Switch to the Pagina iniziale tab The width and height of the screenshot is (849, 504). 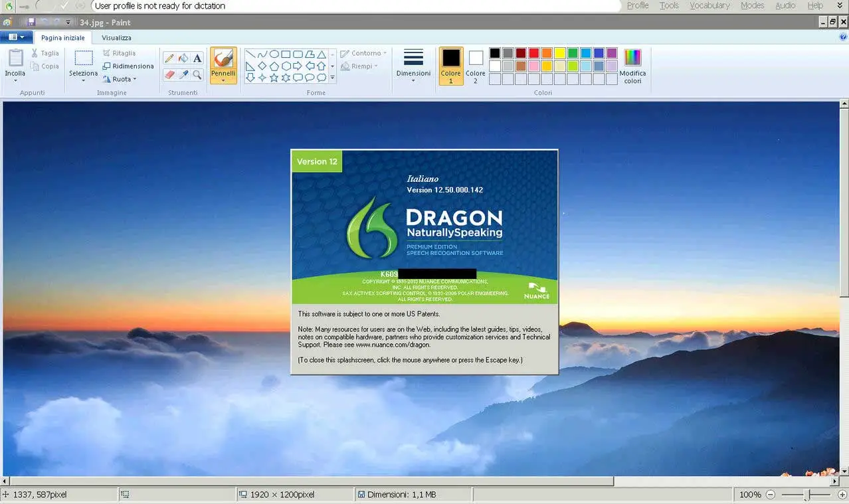point(63,38)
